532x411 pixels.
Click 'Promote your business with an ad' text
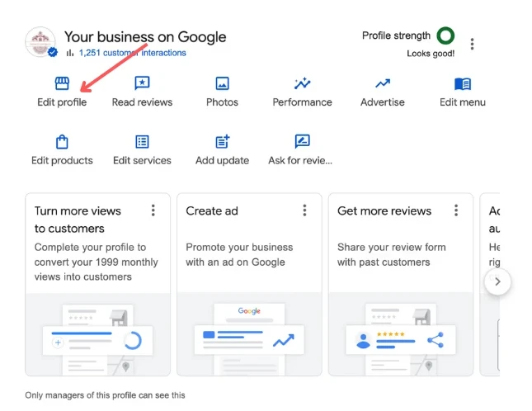pos(239,254)
